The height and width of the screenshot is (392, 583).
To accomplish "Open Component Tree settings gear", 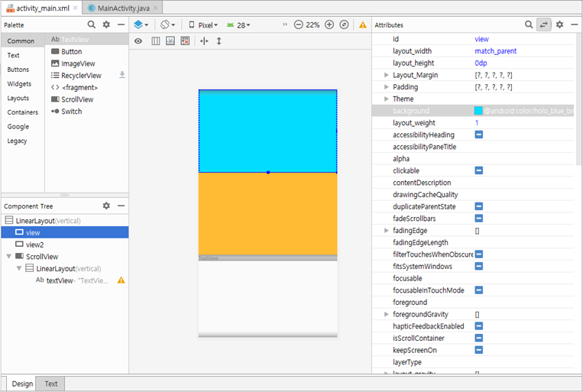I will point(106,206).
